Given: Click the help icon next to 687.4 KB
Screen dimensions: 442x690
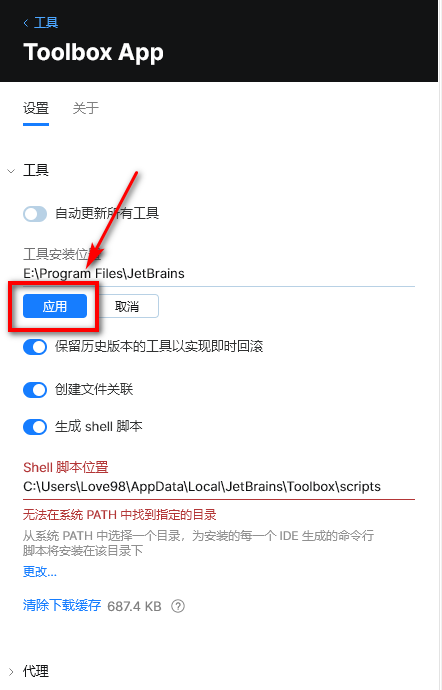Looking at the screenshot, I should point(178,606).
